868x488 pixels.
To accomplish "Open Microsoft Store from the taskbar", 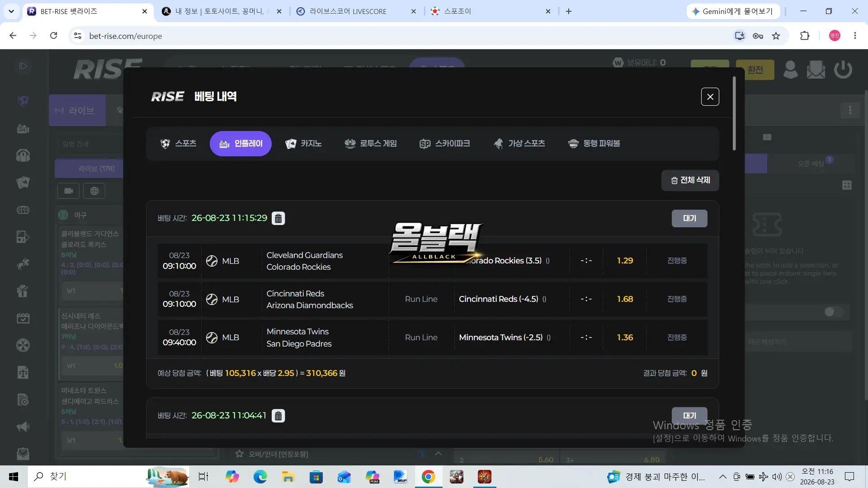I will pos(316,477).
